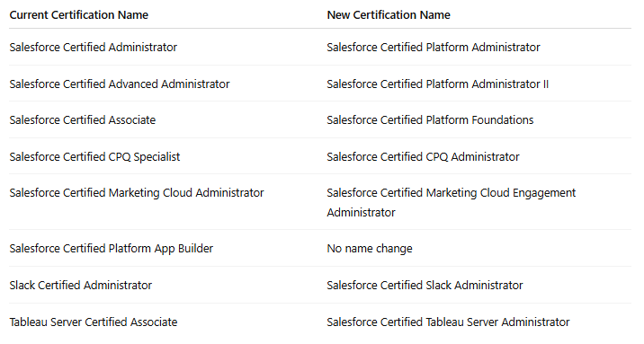Click 'Tableau Server Certified Associate' cell
The height and width of the screenshot is (344, 644).
[x=94, y=322]
